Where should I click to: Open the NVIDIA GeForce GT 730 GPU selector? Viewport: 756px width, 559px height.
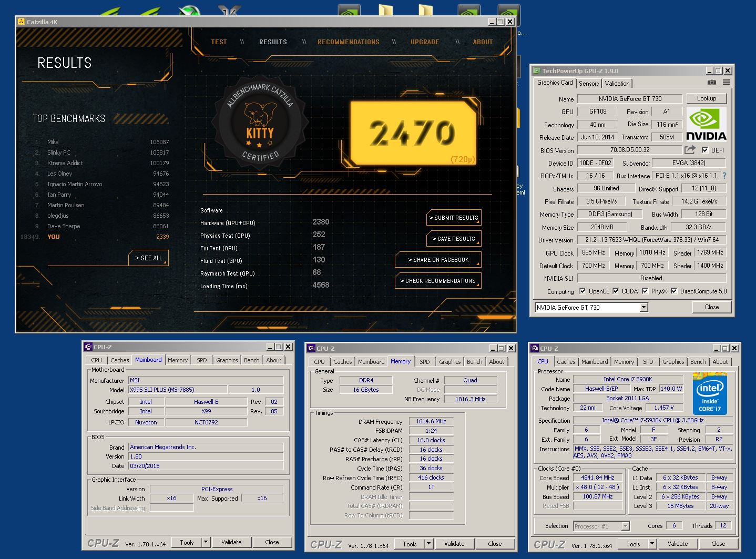(x=591, y=308)
